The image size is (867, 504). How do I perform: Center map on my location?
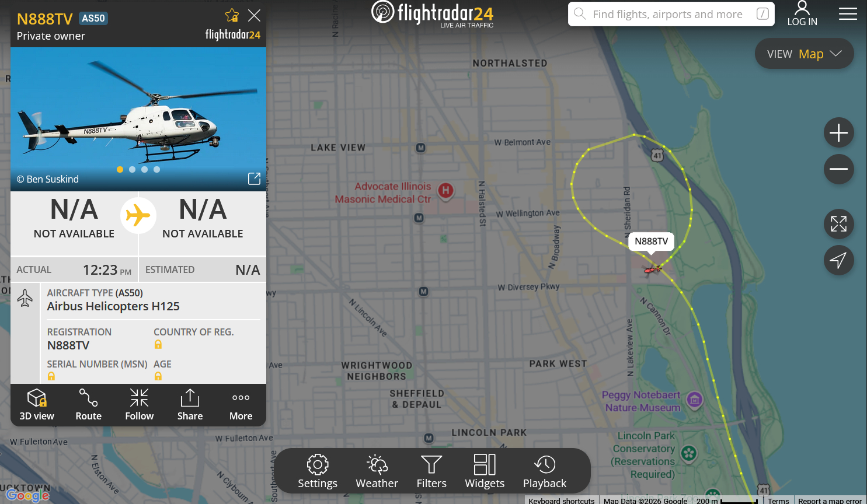[x=839, y=260]
